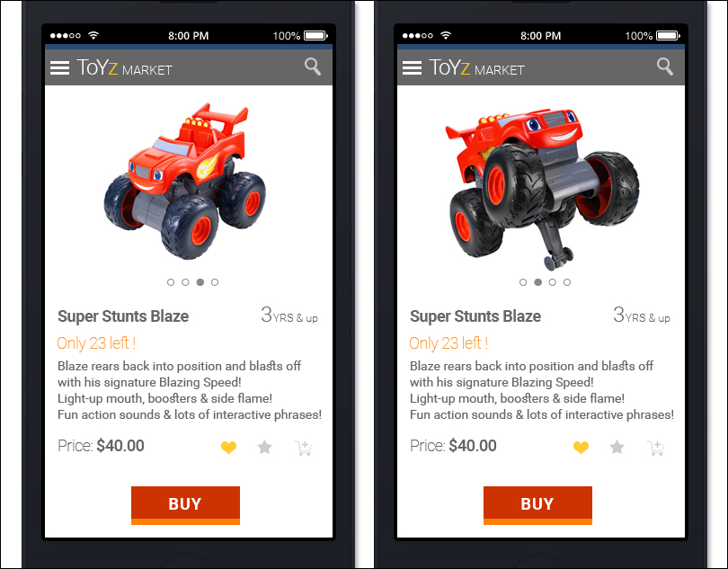Tap ToYz Market logo on left phone
Screen dimensions: 728x569
pyautogui.click(x=124, y=67)
